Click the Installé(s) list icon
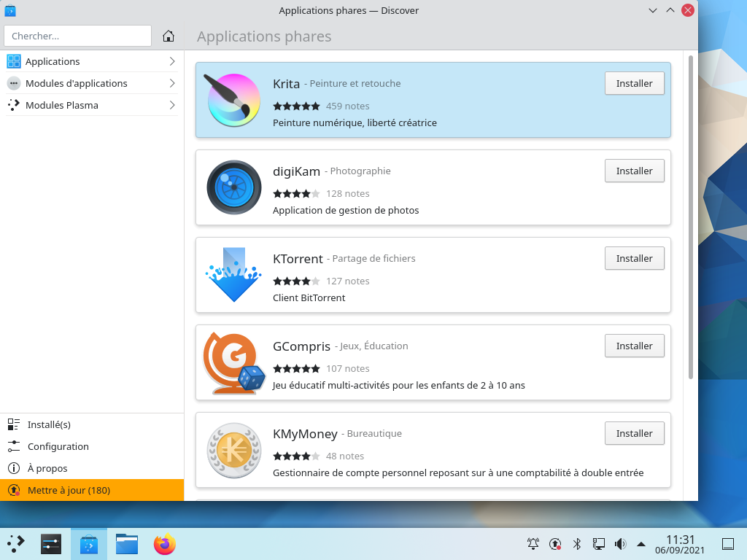The width and height of the screenshot is (747, 560). [x=14, y=424]
